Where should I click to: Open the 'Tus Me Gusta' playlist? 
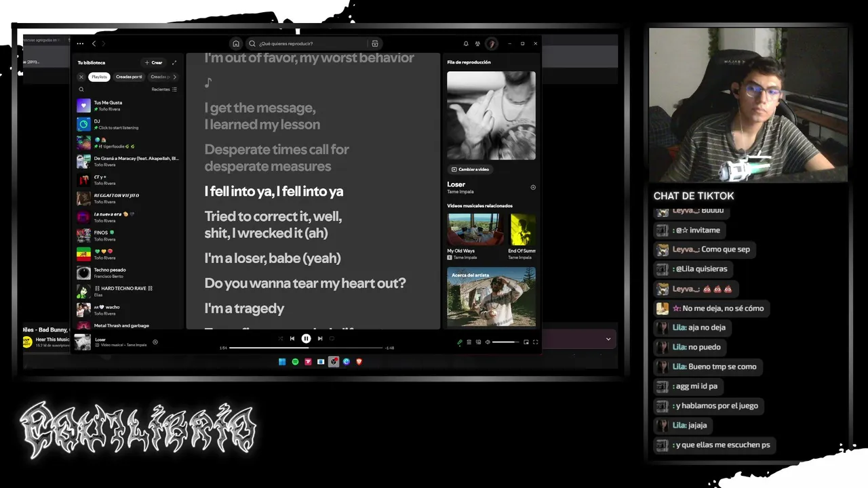(127, 106)
